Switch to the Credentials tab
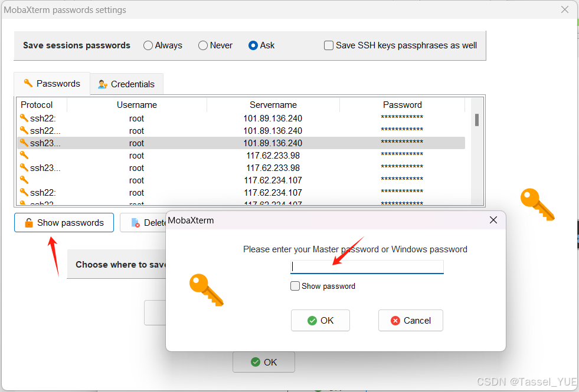The image size is (579, 392). (x=126, y=84)
